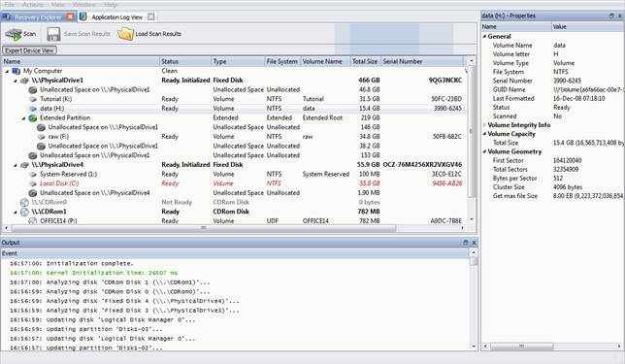Click the 'Kernel Initialization time' log line

[x=94, y=273]
